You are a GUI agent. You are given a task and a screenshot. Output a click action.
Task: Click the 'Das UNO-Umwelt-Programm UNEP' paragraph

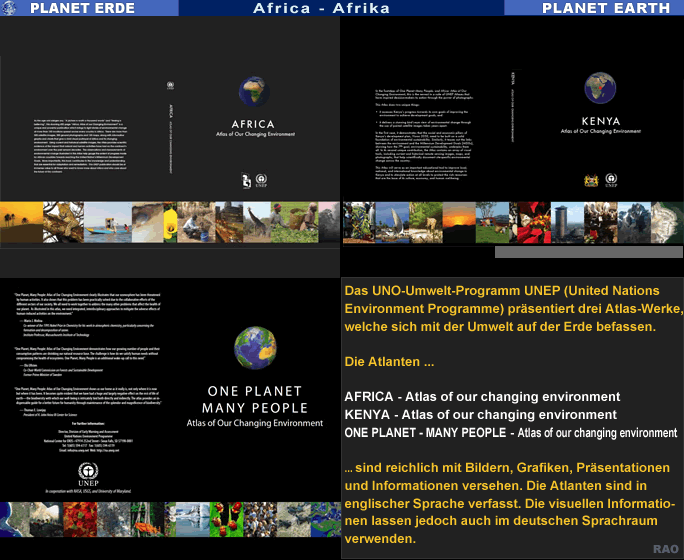click(513, 308)
